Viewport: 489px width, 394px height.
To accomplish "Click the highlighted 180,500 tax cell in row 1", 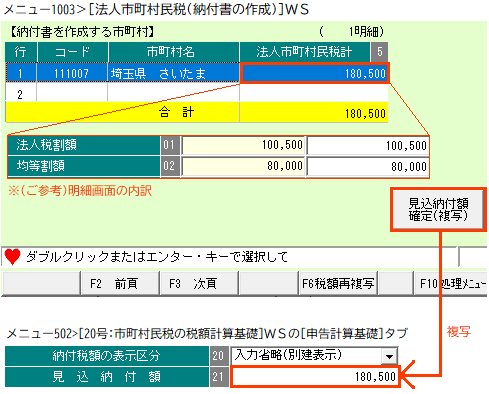I will tap(314, 73).
